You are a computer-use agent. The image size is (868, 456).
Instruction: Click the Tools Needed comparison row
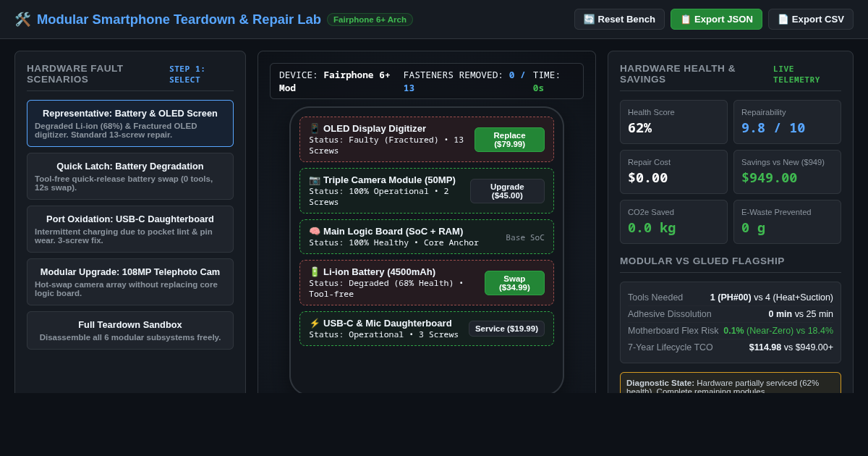point(731,297)
